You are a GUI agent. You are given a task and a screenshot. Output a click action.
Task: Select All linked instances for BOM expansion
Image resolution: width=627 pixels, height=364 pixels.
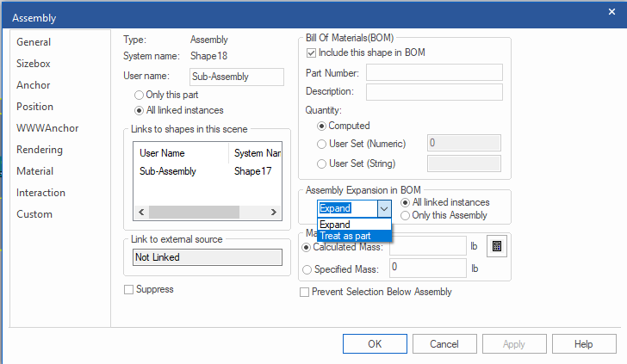(445, 202)
